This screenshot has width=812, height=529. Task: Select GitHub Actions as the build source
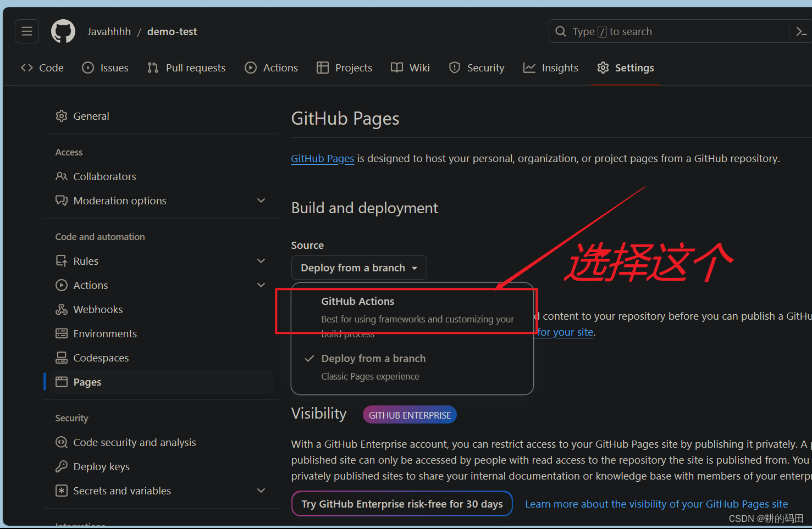(x=357, y=301)
